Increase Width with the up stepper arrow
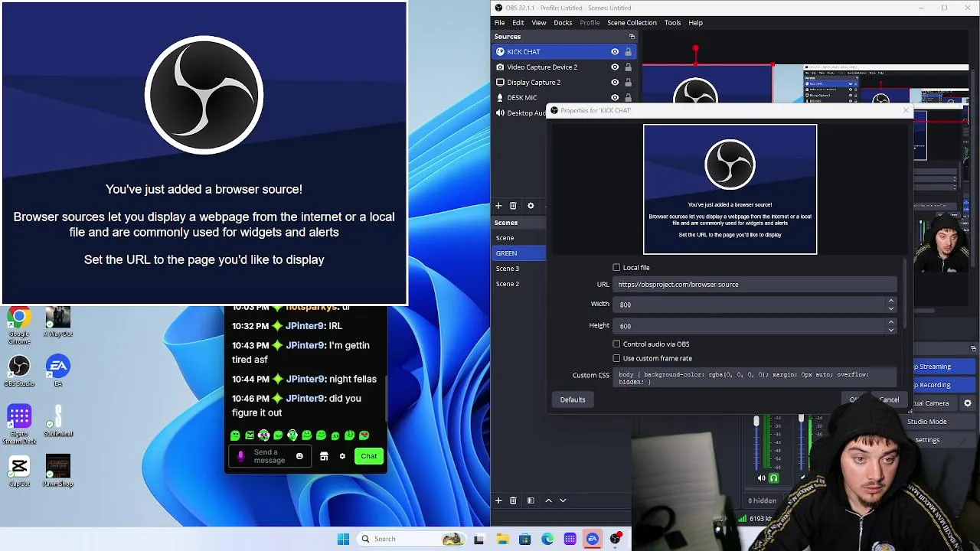The image size is (980, 551). point(891,301)
